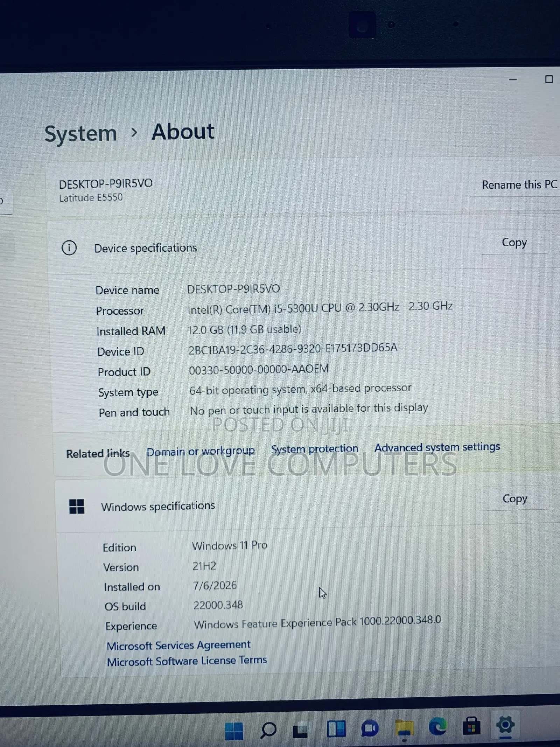Copy the Device specifications
Screen dimensions: 560x747
(514, 242)
